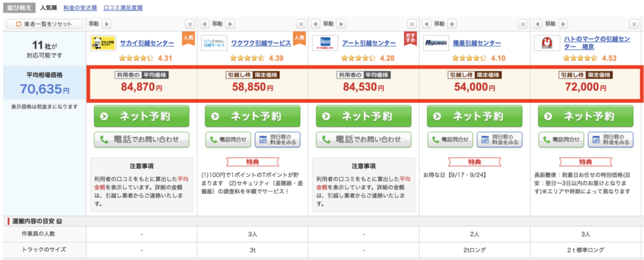The height and width of the screenshot is (260, 644).
Task: Sort by 口コミ満足度順
Action: [x=123, y=8]
